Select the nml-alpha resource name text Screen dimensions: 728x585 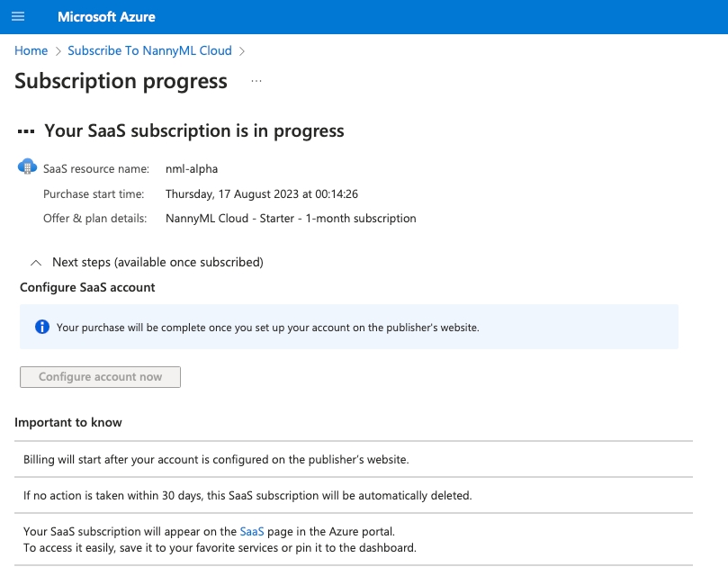click(x=192, y=168)
